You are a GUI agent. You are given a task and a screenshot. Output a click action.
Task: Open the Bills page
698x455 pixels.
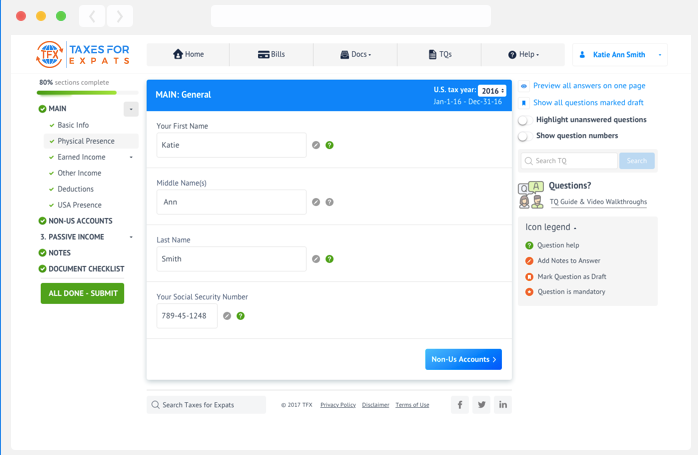coord(272,54)
